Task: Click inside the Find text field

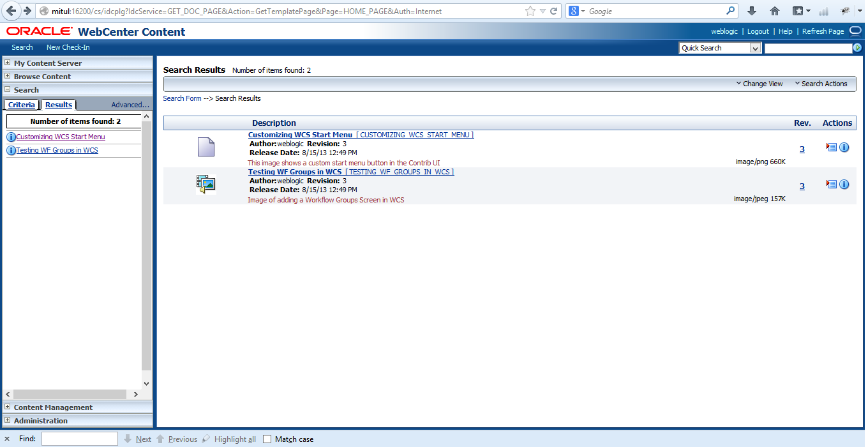Action: coord(79,439)
